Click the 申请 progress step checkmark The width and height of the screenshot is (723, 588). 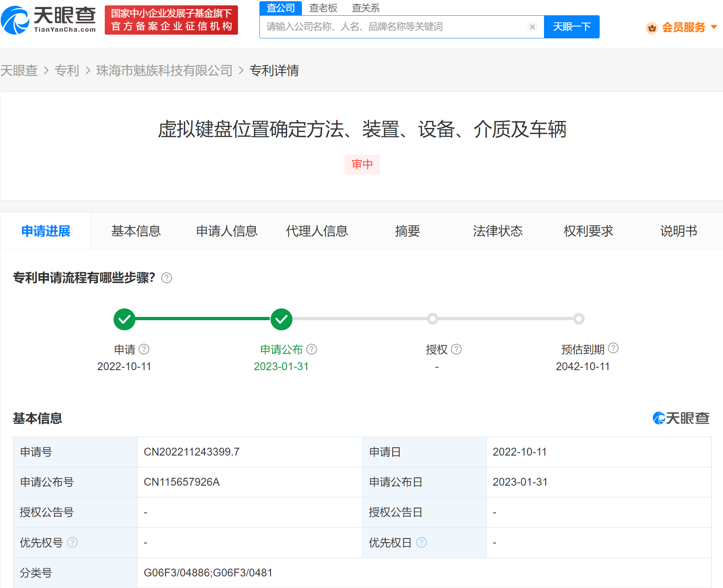click(124, 319)
